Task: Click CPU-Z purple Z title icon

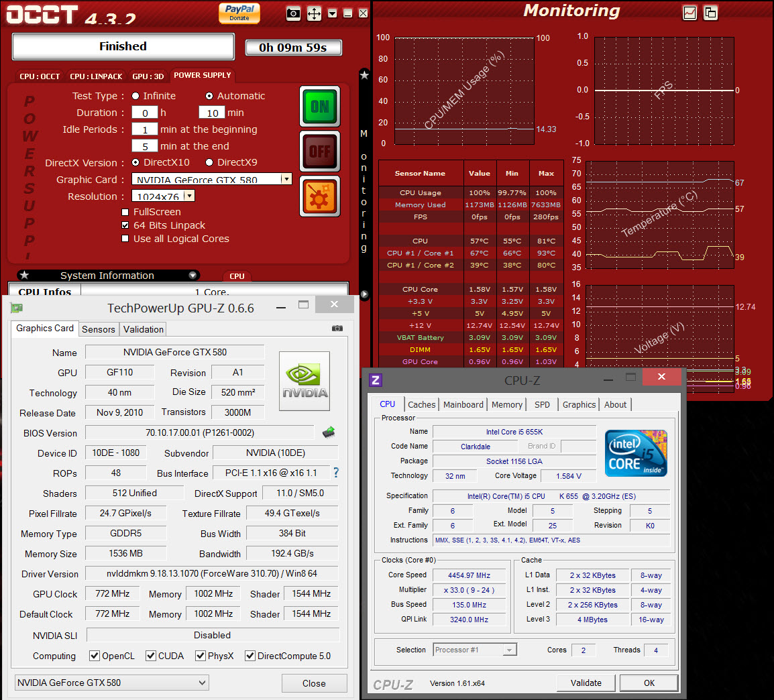Action: click(x=376, y=380)
